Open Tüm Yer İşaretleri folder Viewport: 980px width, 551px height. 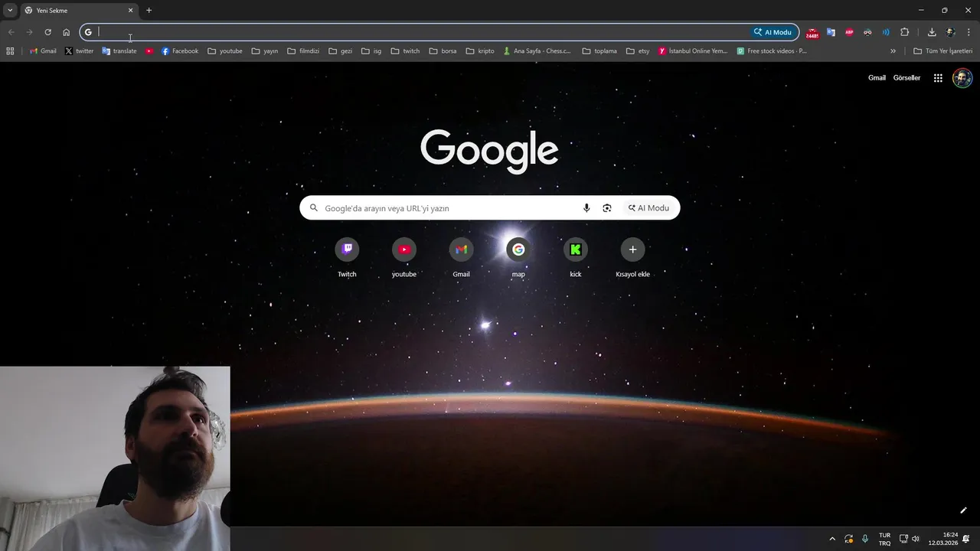click(x=942, y=51)
